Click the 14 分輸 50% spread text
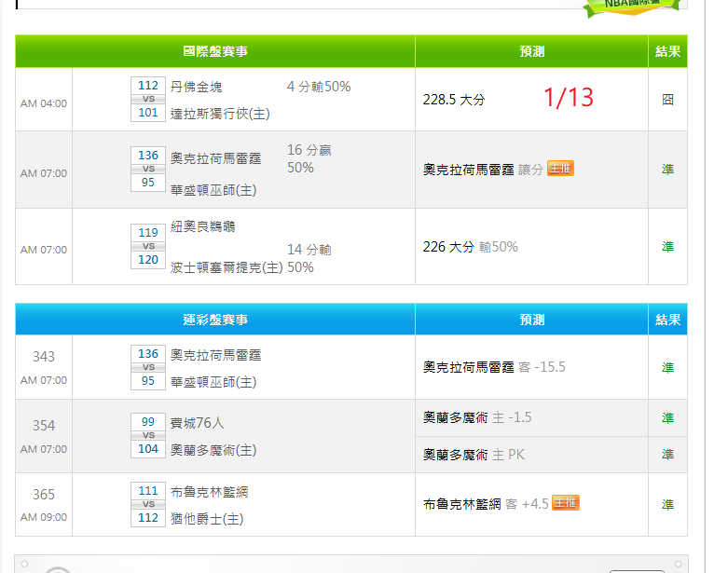The height and width of the screenshot is (573, 728). tap(309, 258)
